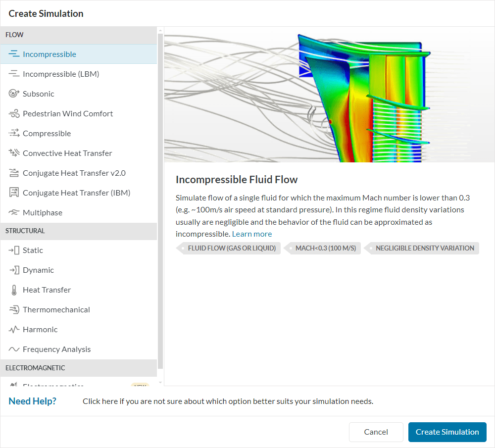This screenshot has height=448, width=495.
Task: Click the Incompressible flow icon
Action: click(14, 54)
